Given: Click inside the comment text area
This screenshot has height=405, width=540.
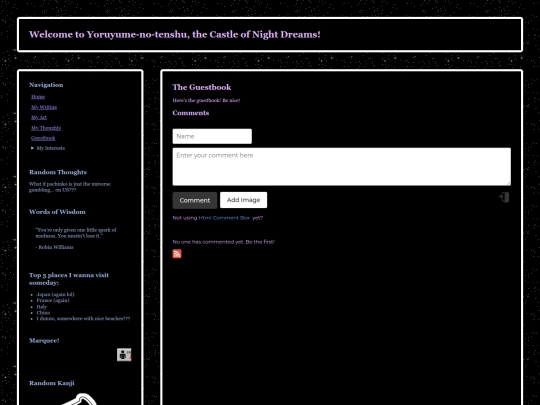Looking at the screenshot, I should tap(342, 167).
